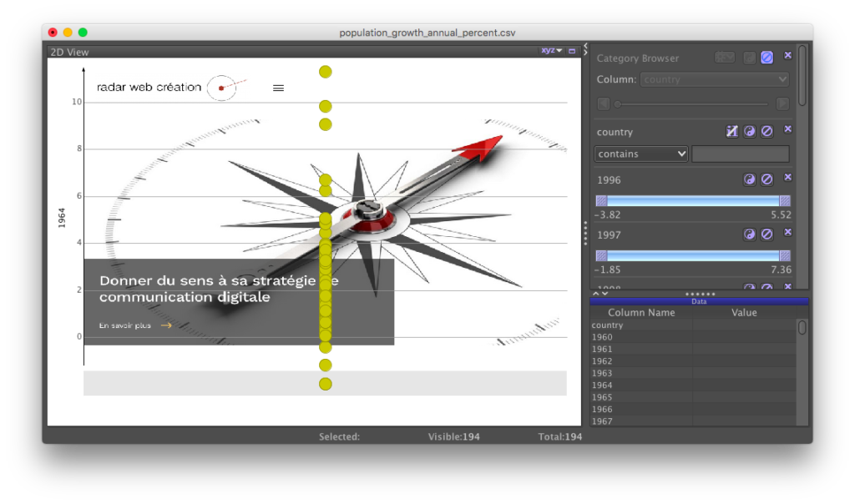
Task: Open the Column dropdown in Category Browser
Action: [x=714, y=78]
